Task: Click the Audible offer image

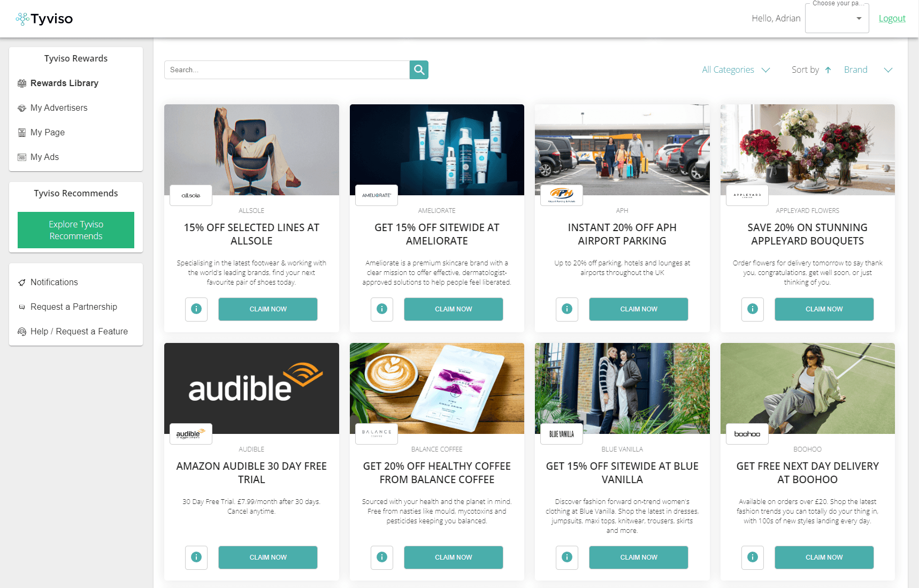Action: tap(251, 388)
